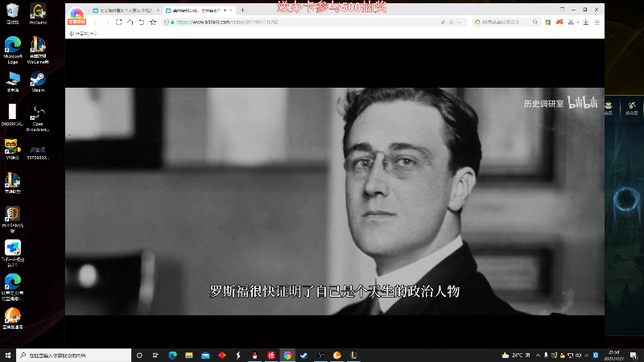Open the Open Broadcaster desktop shortcut
The height and width of the screenshot is (362, 644).
(x=38, y=118)
